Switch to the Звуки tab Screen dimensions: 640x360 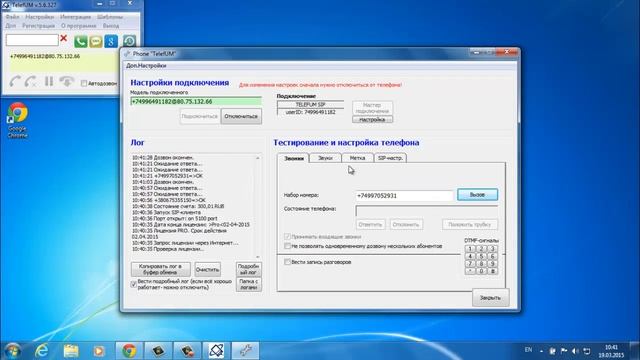tap(325, 158)
